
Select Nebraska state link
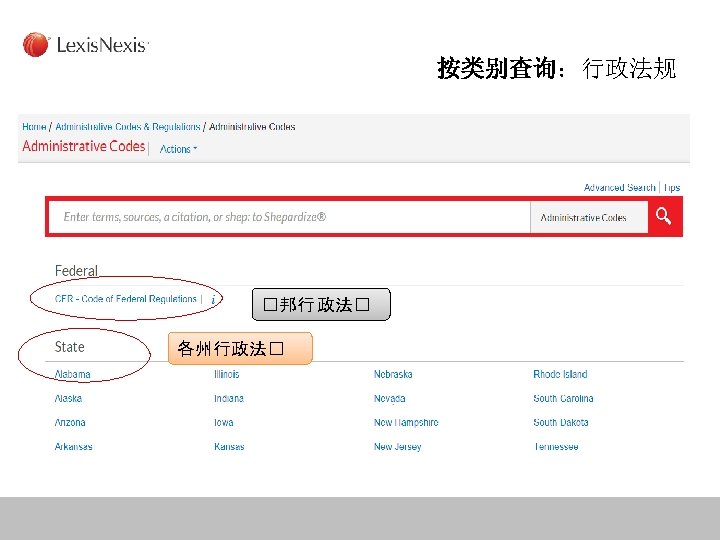(393, 374)
